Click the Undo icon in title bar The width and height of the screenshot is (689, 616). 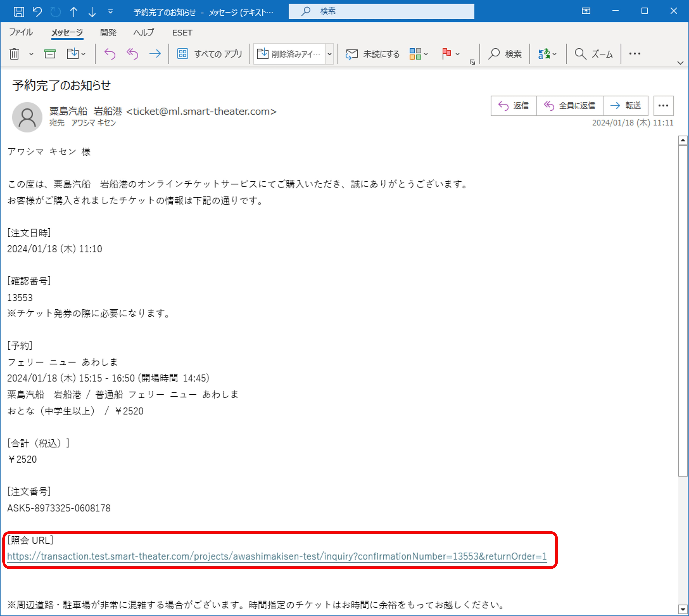(37, 12)
